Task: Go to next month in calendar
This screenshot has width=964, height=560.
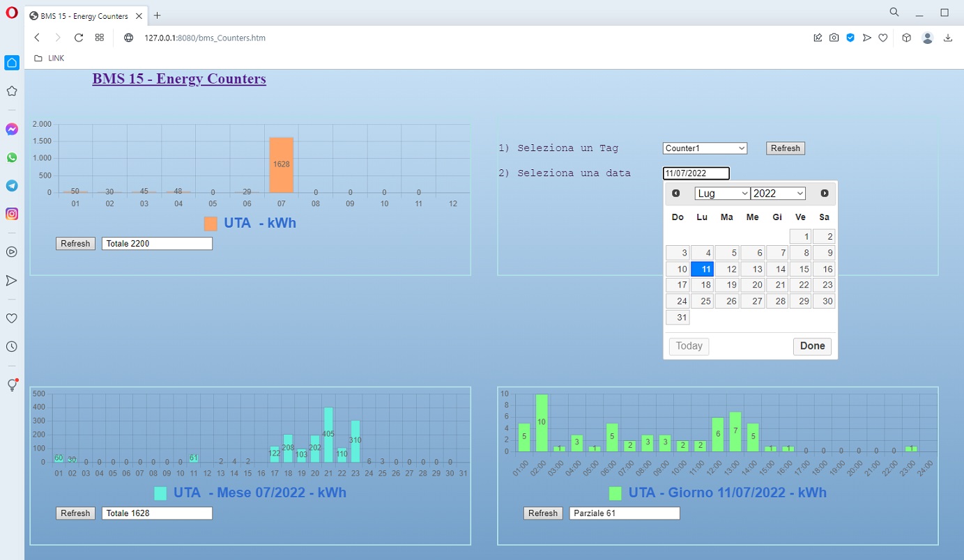Action: [x=825, y=194]
